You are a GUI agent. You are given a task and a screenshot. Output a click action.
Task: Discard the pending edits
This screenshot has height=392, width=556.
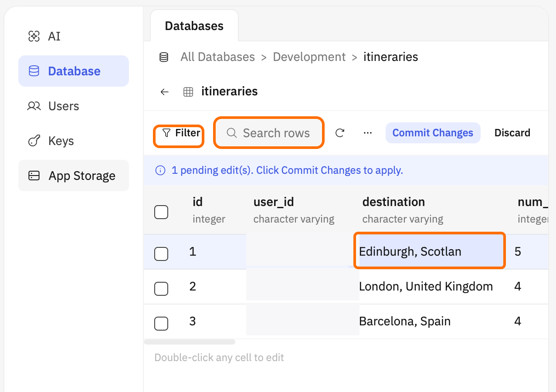tap(512, 133)
